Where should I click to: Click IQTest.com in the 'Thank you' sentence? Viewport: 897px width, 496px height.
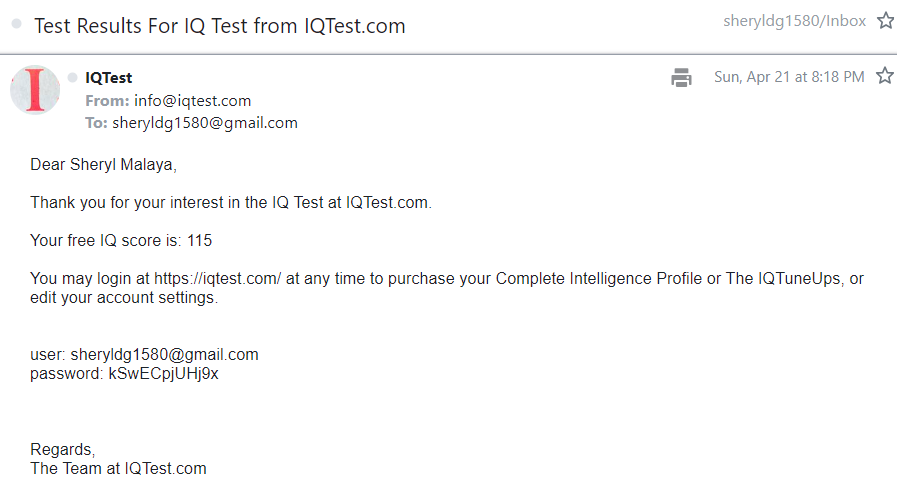388,202
